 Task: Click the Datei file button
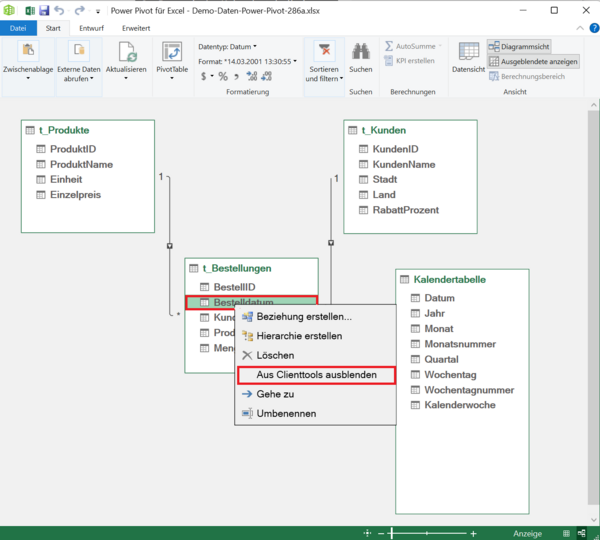point(18,28)
